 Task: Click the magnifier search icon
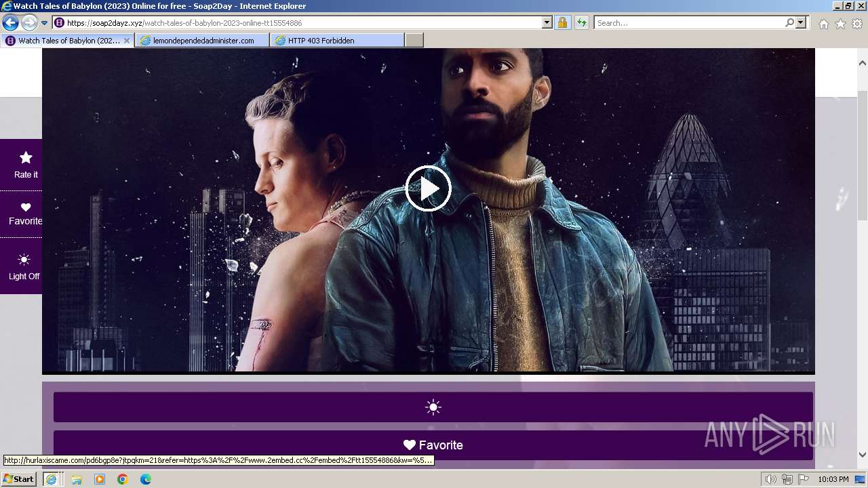789,22
